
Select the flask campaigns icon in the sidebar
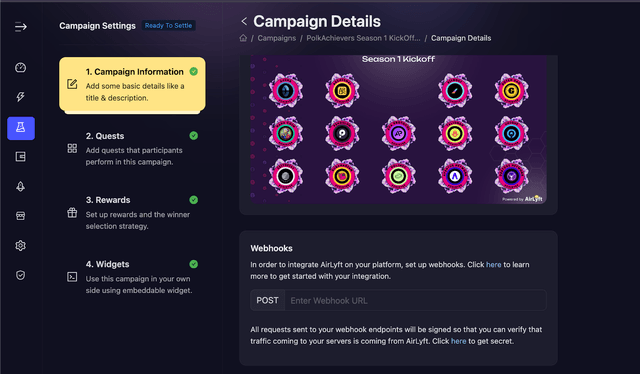coord(21,128)
